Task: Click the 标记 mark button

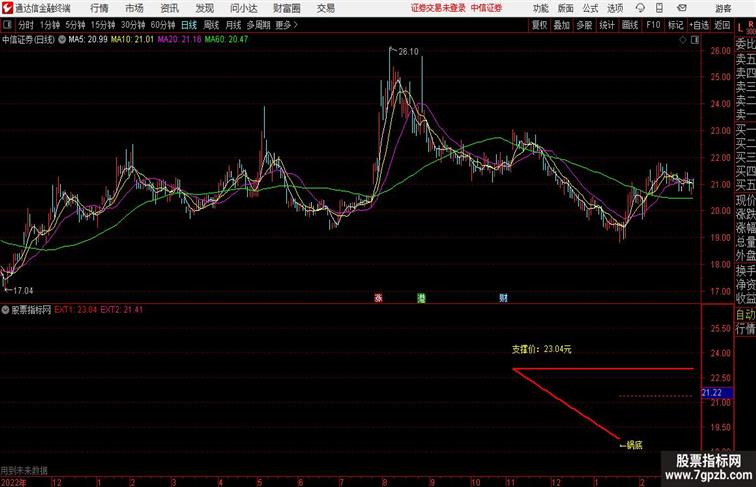Action: tap(675, 25)
